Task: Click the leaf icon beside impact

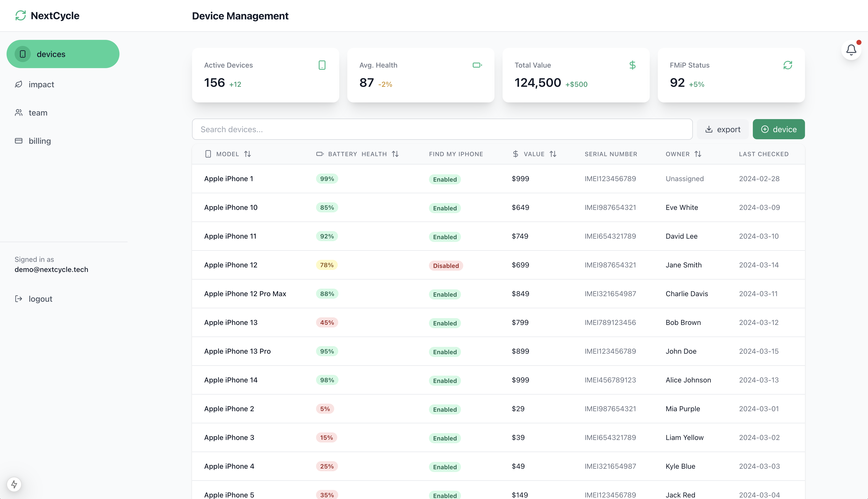Action: [18, 84]
